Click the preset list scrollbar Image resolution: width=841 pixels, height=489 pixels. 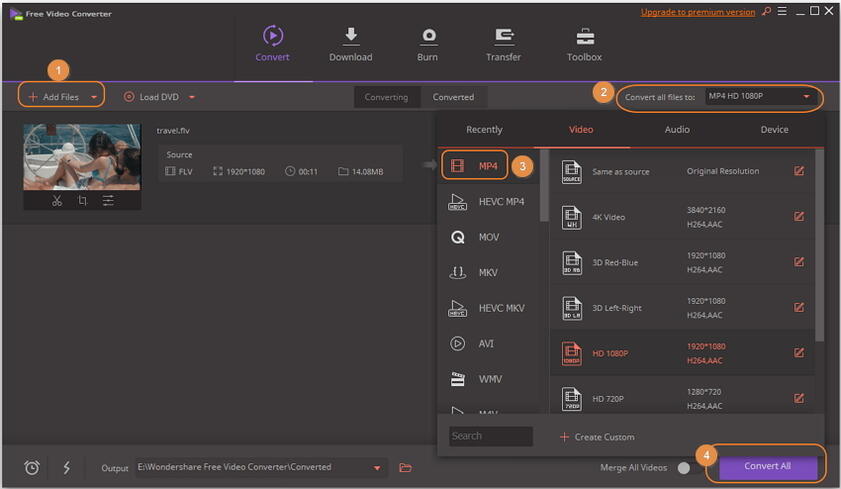coord(819,245)
